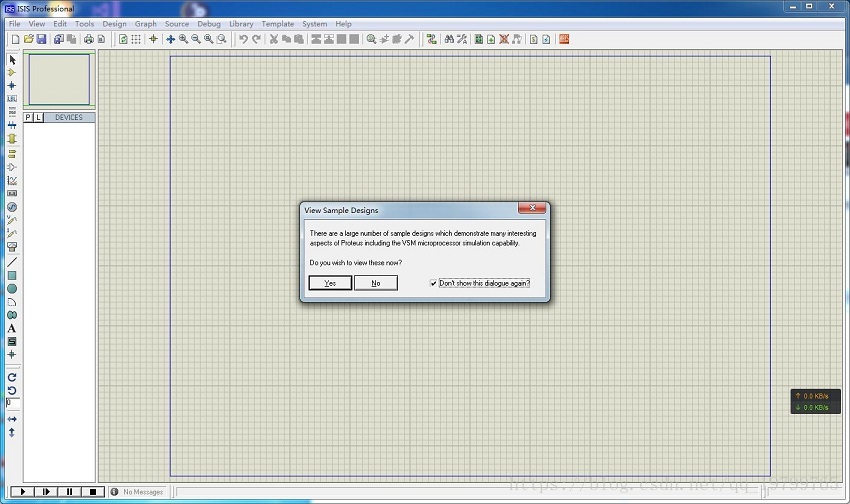Image resolution: width=850 pixels, height=504 pixels.
Task: Click the Y-Mirror vertical flip icon
Action: 12,432
